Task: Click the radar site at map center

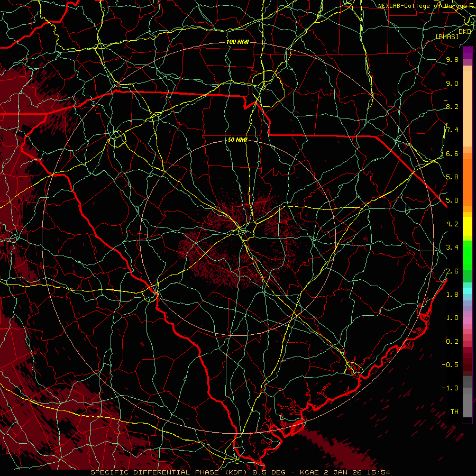Action: pyautogui.click(x=239, y=237)
